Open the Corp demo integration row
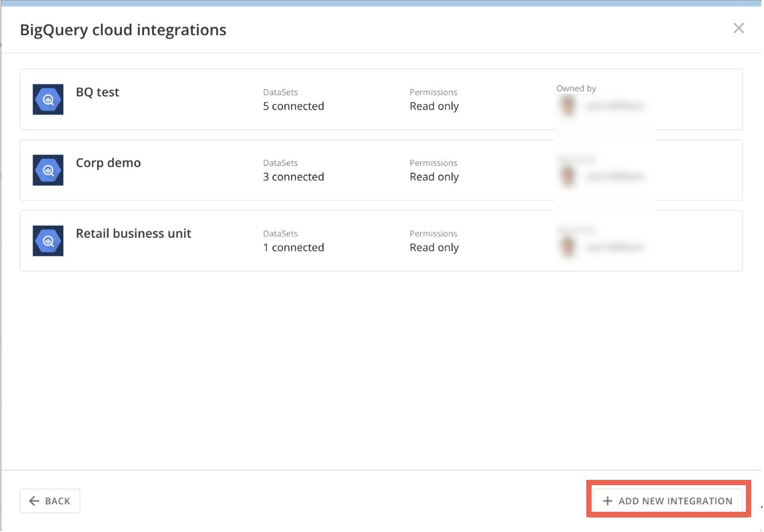The height and width of the screenshot is (532, 764). point(372,170)
